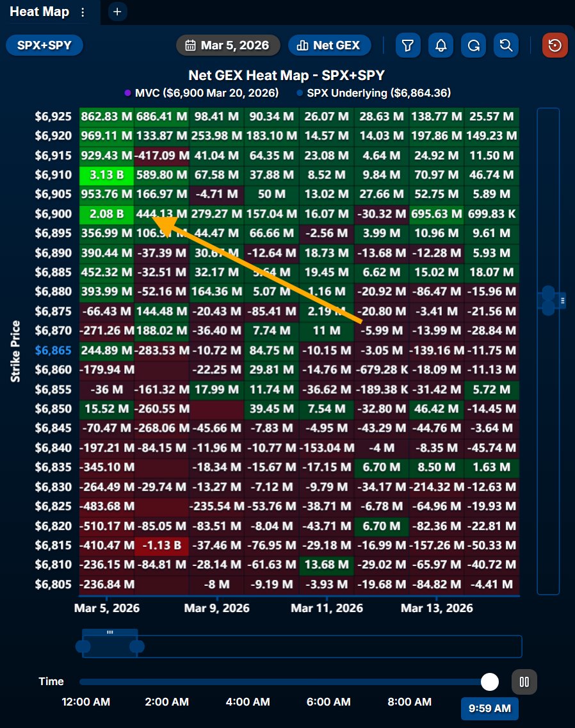Select the 149.23 M cell
The height and width of the screenshot is (728, 575).
(x=491, y=136)
